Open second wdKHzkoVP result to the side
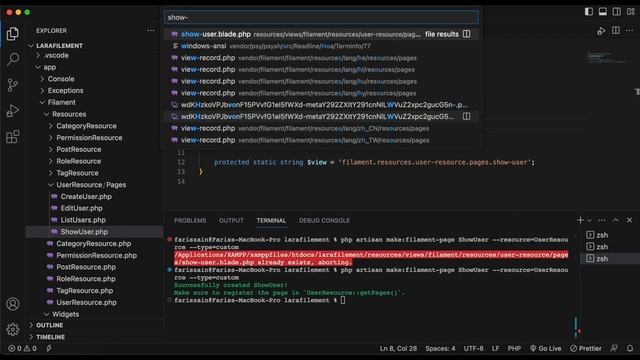 click(x=467, y=117)
